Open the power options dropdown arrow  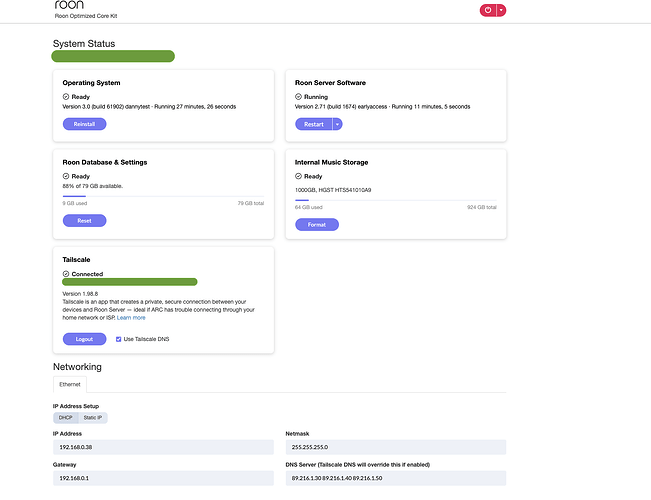(x=501, y=10)
